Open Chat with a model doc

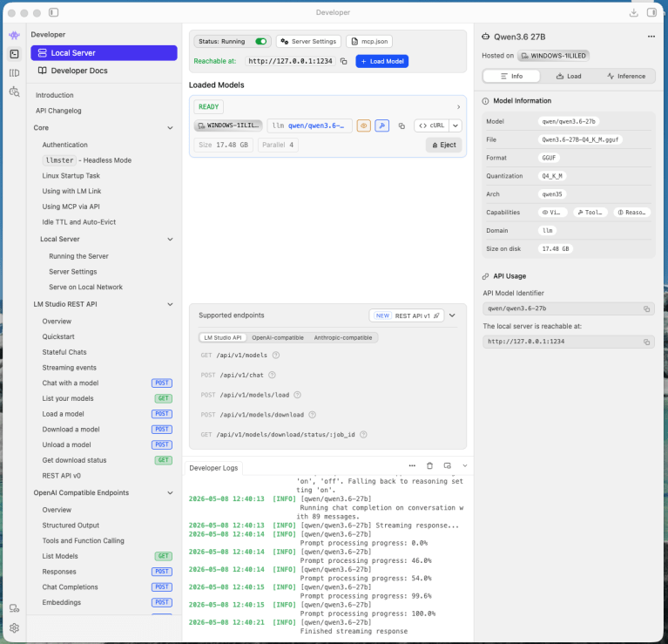pos(71,383)
